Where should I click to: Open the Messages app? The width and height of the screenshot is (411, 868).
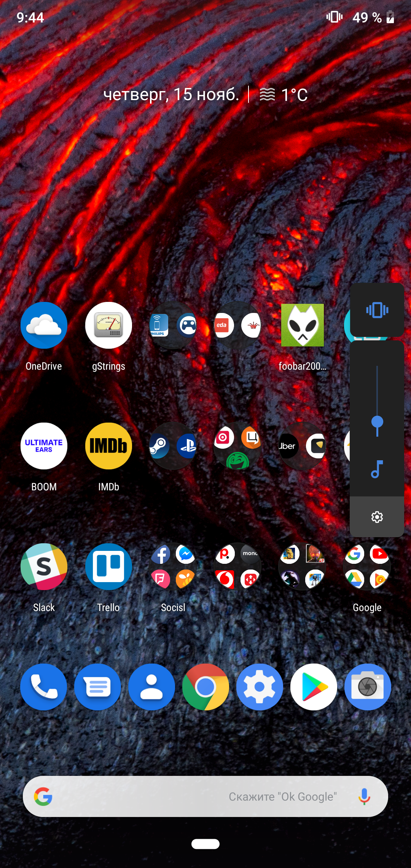pos(98,687)
